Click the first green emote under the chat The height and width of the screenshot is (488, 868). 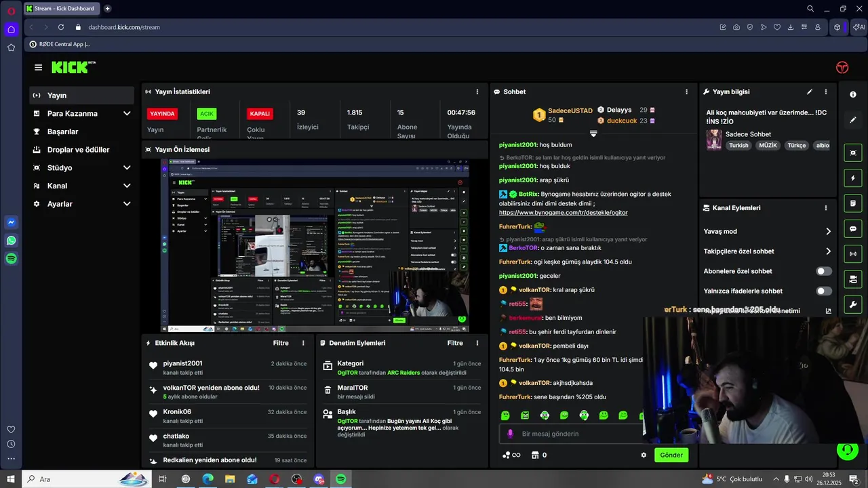[x=505, y=415]
